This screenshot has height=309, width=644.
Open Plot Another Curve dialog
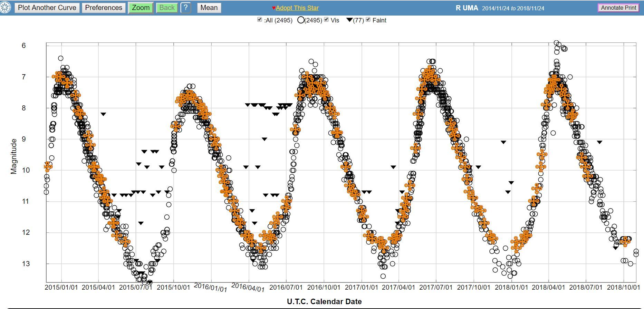(47, 8)
